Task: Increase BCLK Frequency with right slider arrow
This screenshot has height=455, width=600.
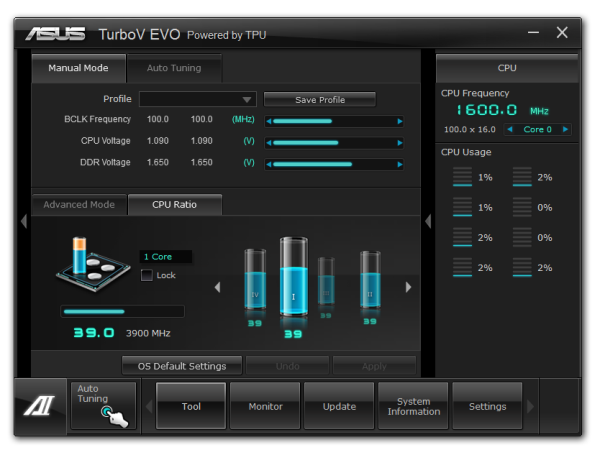Action: click(x=400, y=121)
